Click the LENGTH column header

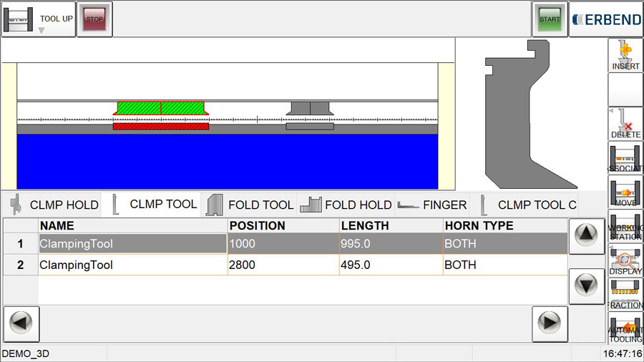point(391,226)
